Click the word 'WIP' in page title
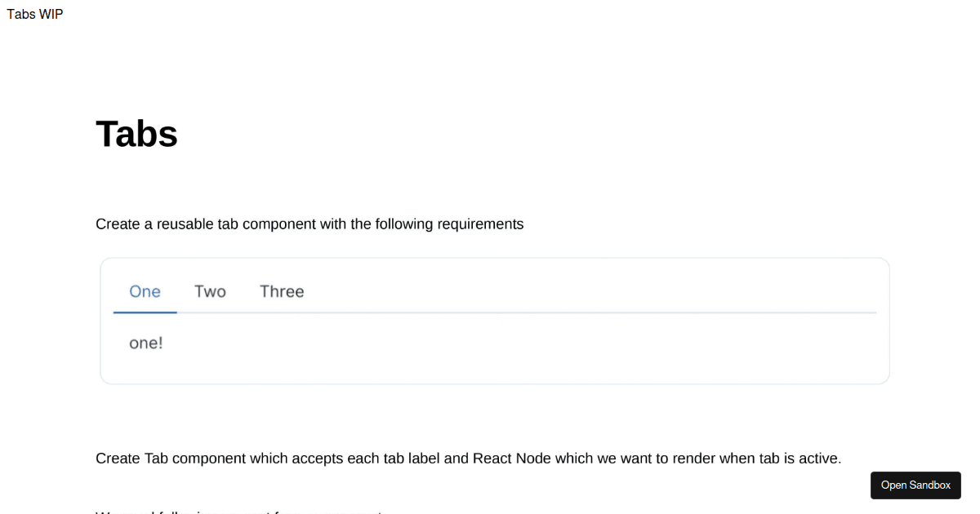Screen dimensions: 980x514 coord(51,15)
